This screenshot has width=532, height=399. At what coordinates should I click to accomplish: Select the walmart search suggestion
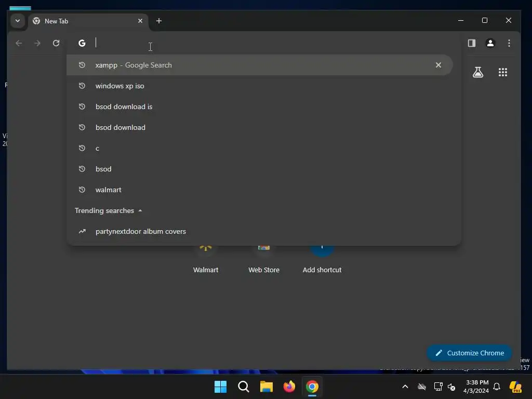(260, 190)
